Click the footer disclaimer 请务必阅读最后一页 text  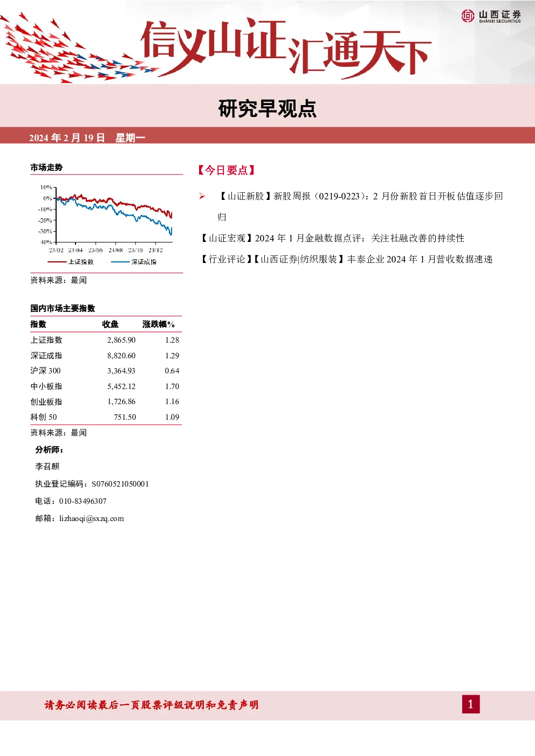tap(152, 705)
